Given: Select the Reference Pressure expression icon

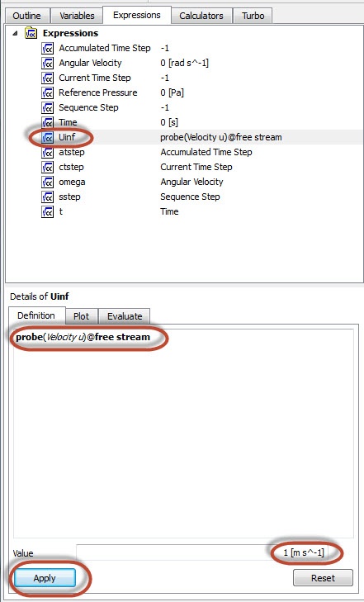Looking at the screenshot, I should [x=48, y=93].
